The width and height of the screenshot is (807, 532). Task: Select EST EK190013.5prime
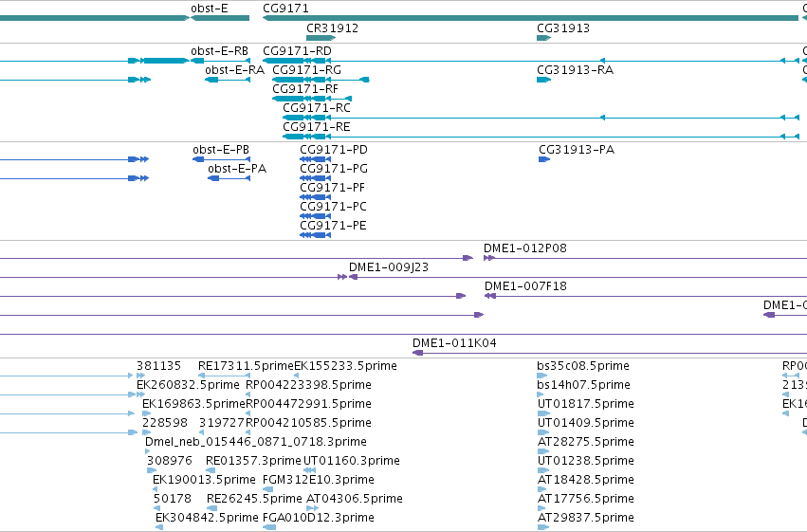pos(204,480)
